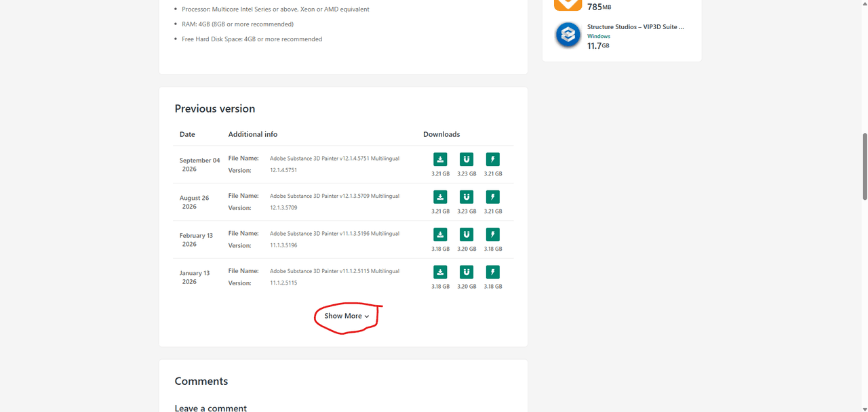Click the date August 26 2026

point(194,202)
